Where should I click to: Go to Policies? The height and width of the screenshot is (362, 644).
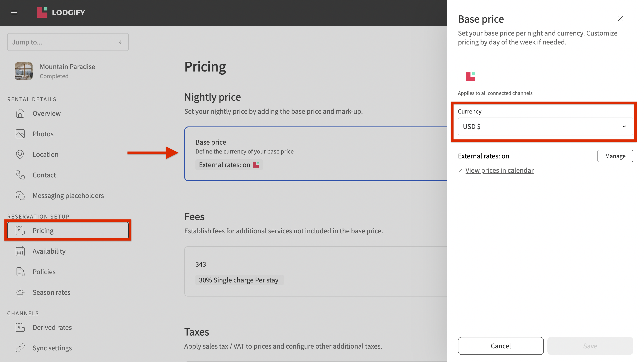[x=68, y=272]
